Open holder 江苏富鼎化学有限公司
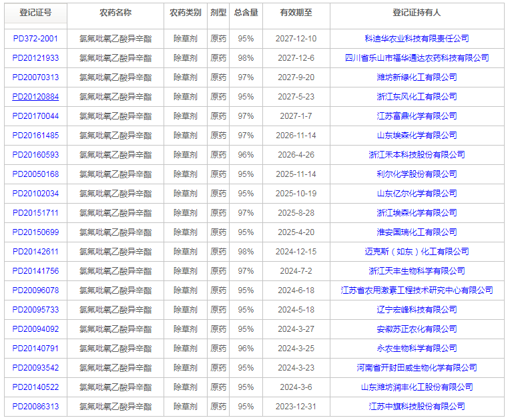The image size is (508, 420). (x=417, y=116)
